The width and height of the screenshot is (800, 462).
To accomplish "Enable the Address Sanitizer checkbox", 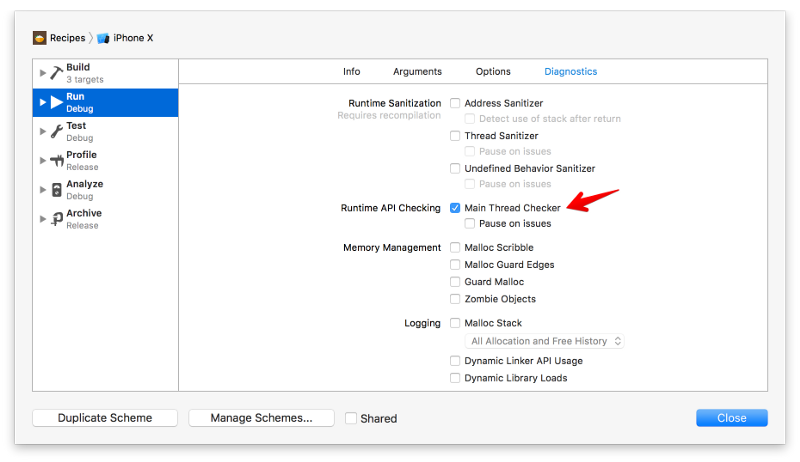I will (455, 103).
